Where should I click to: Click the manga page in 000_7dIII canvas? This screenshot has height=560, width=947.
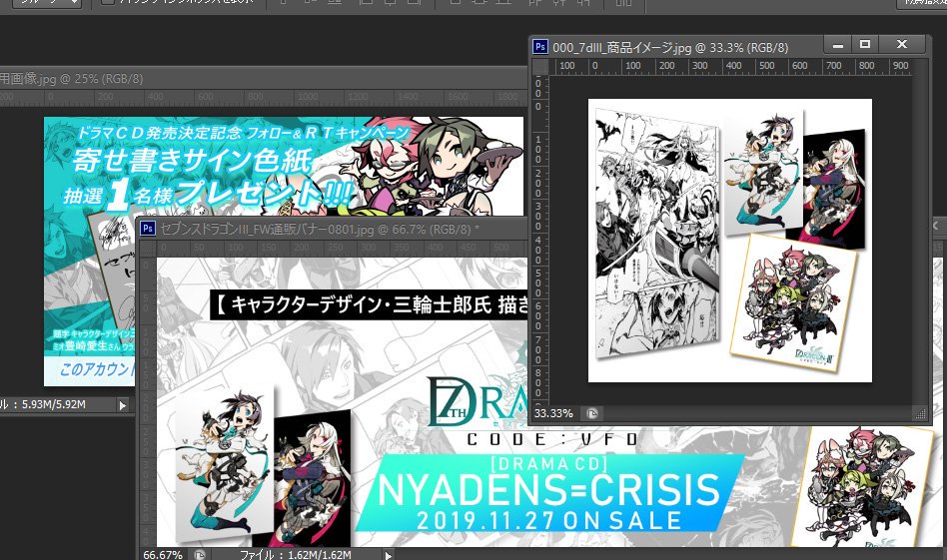pyautogui.click(x=657, y=232)
